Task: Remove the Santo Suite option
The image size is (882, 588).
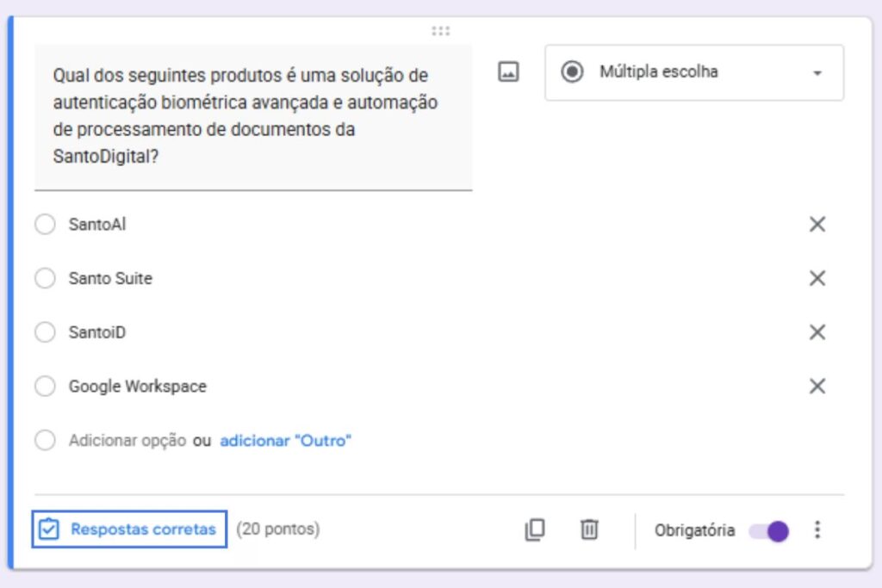Action: [817, 278]
